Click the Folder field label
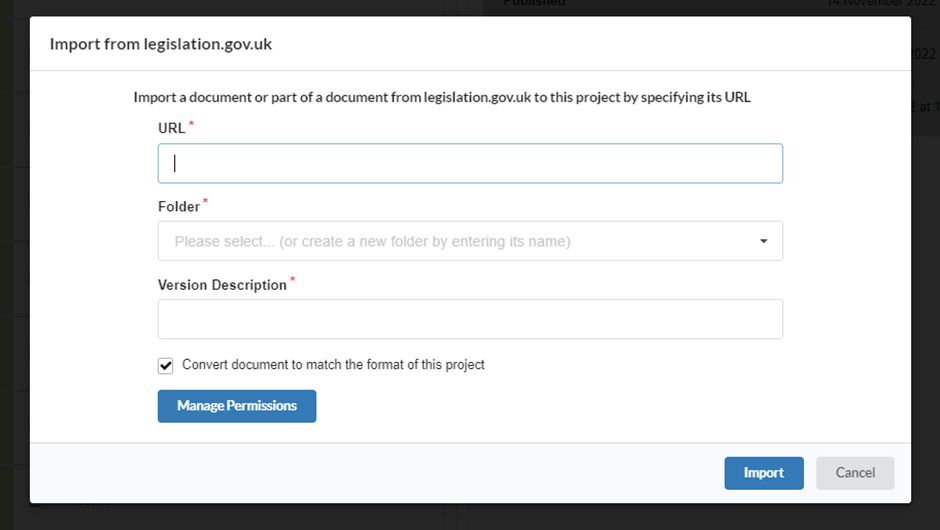The height and width of the screenshot is (530, 940). pos(179,206)
